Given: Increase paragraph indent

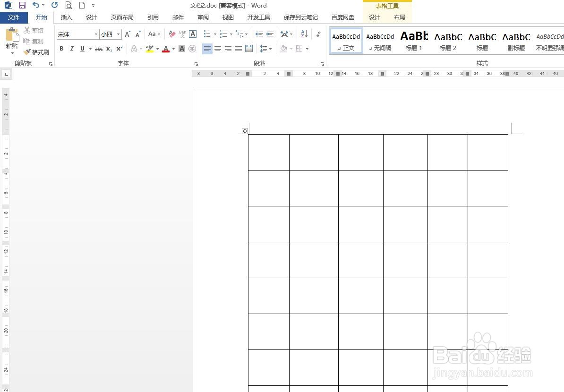Looking at the screenshot, I should click(270, 34).
